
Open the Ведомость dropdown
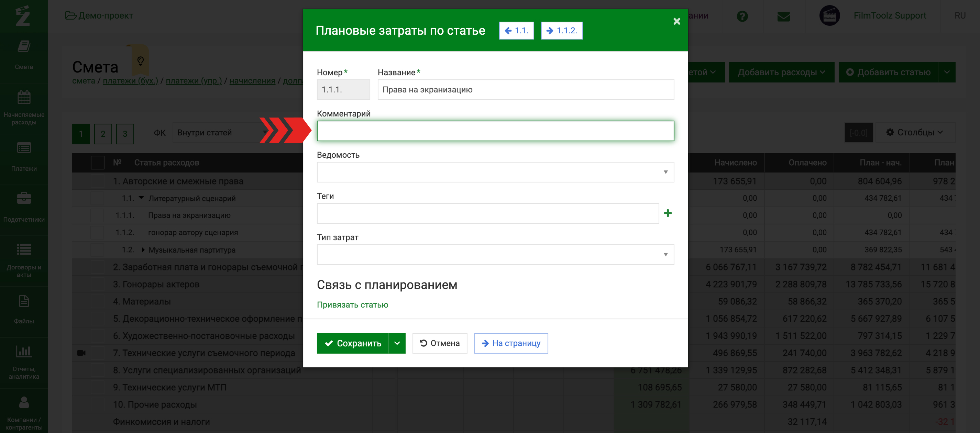pos(495,172)
